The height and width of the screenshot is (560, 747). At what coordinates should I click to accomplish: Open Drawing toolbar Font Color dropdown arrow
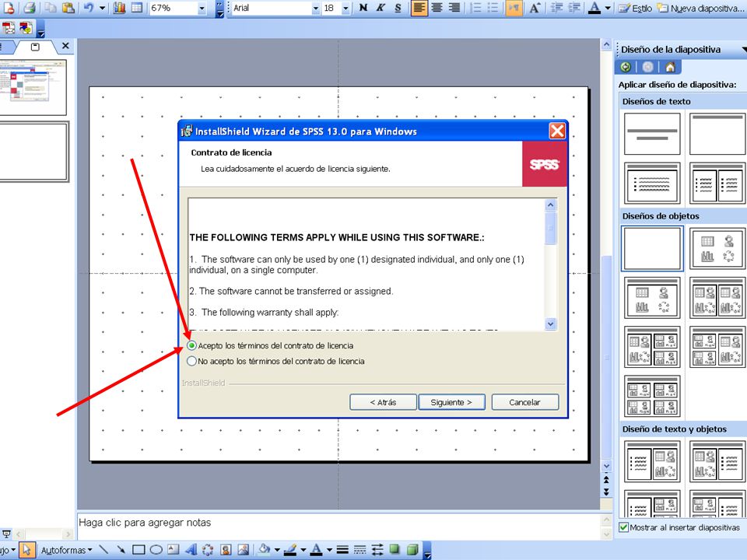click(x=329, y=550)
